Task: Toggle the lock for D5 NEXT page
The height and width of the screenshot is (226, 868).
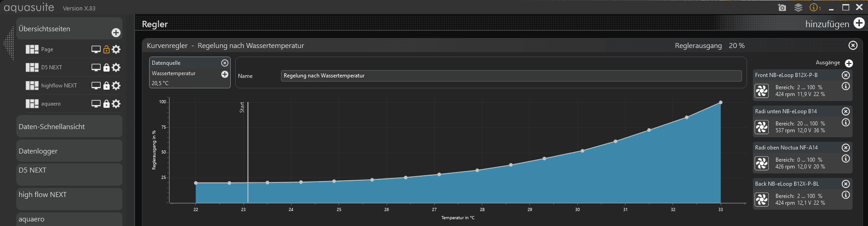Action: click(107, 67)
